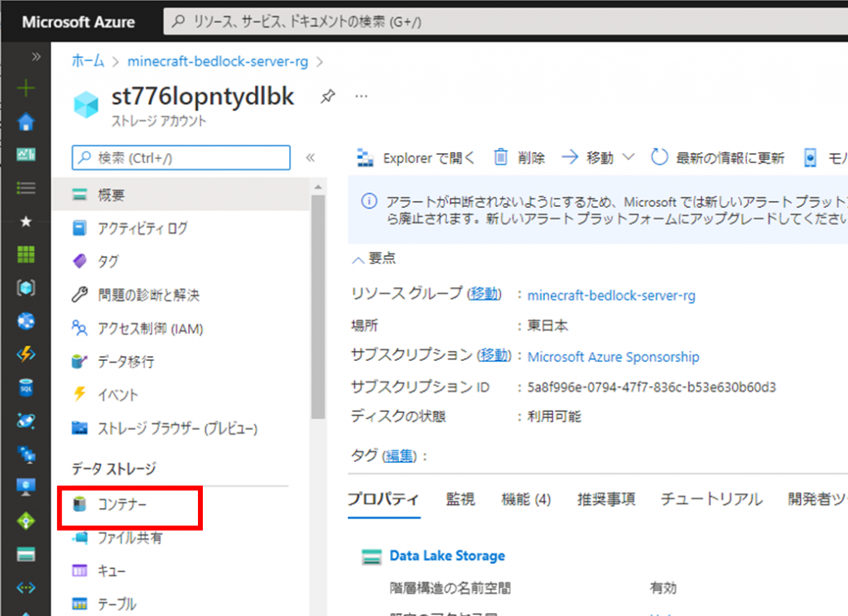
Task: Open the Data Lake Storage link
Action: click(447, 556)
